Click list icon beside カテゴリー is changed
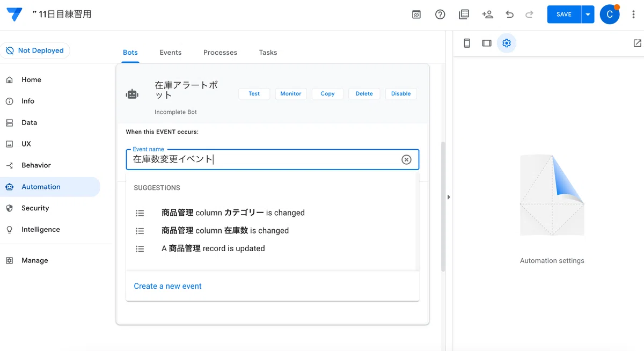Viewport: 644px width, 351px height. coord(140,213)
